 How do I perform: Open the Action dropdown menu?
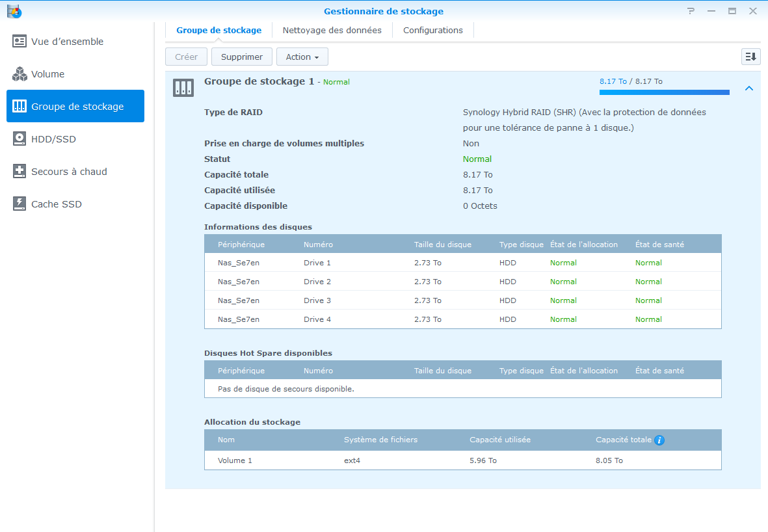pyautogui.click(x=302, y=57)
